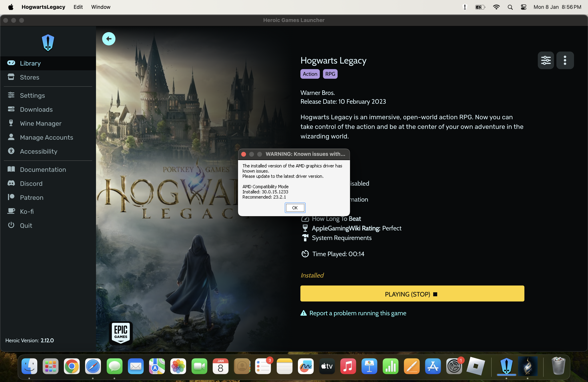Open Apple TV from the Dock

coord(327,366)
